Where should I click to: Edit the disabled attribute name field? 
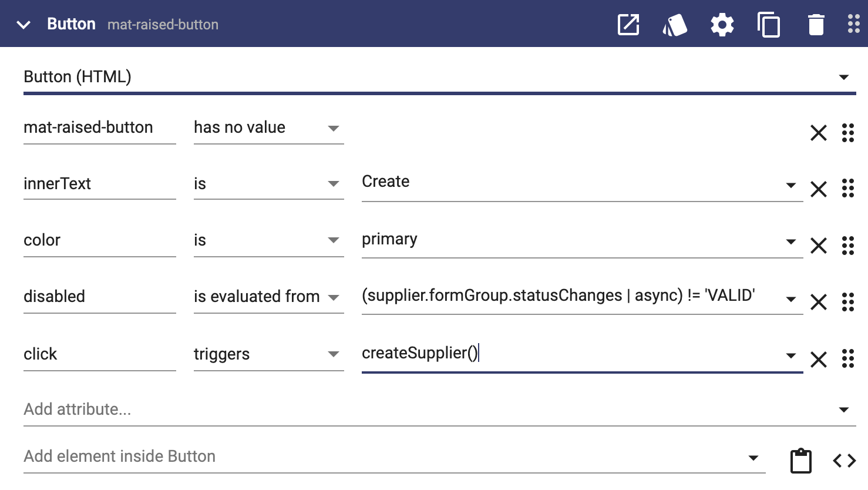point(99,297)
